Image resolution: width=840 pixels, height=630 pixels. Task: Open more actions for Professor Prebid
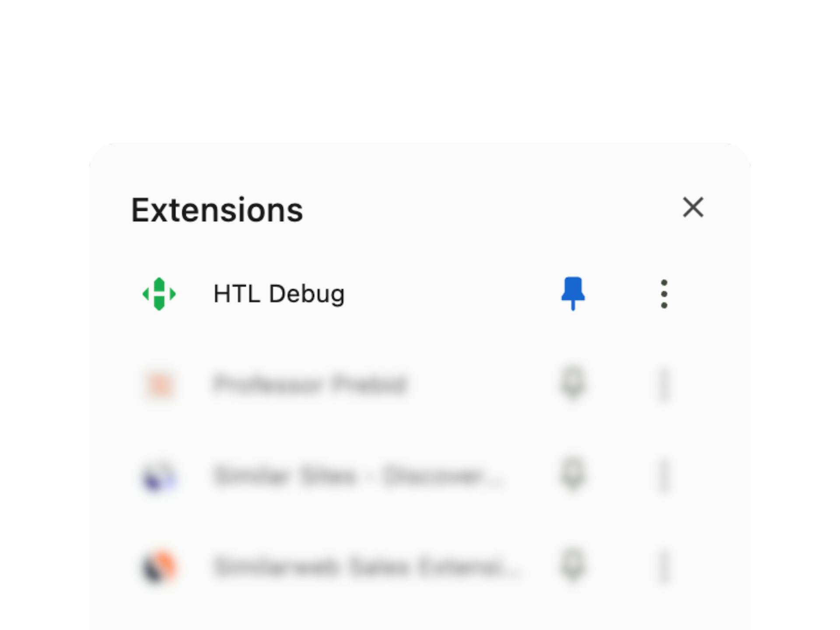click(664, 385)
